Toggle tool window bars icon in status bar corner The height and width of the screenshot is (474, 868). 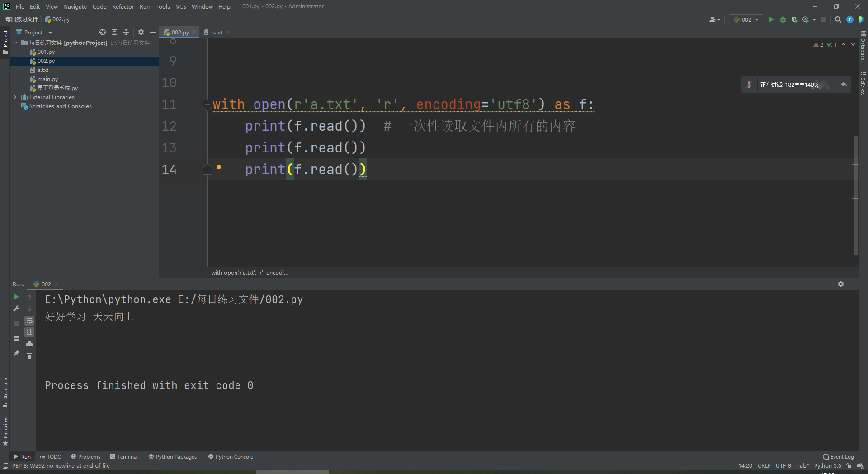[x=5, y=466]
